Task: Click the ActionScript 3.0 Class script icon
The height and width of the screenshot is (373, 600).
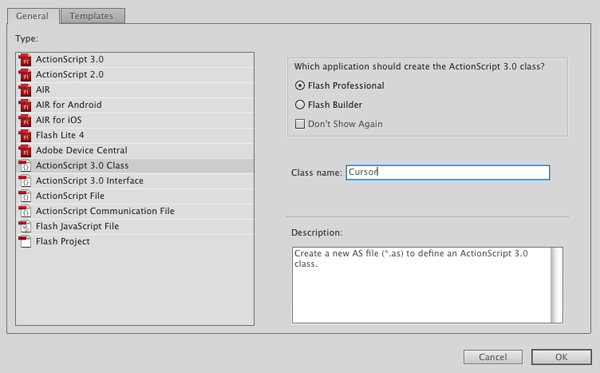Action: (x=25, y=166)
